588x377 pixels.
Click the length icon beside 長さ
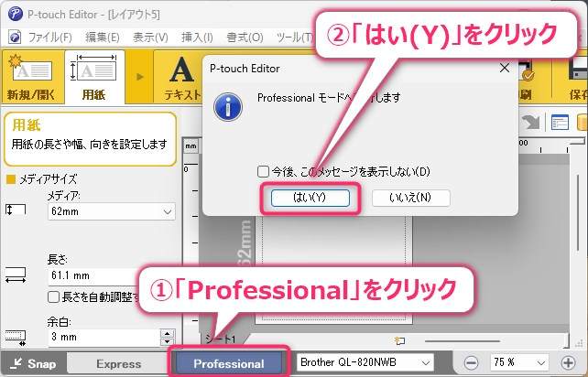tap(16, 275)
